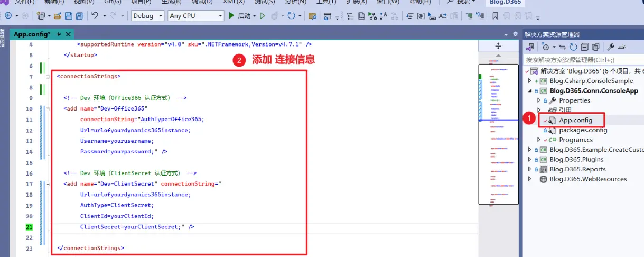
Task: Click the Open File folder icon
Action: point(58,16)
